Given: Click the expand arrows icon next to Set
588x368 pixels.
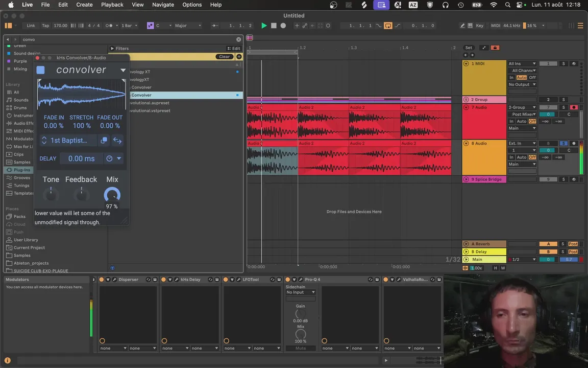Looking at the screenshot, I should tap(484, 48).
